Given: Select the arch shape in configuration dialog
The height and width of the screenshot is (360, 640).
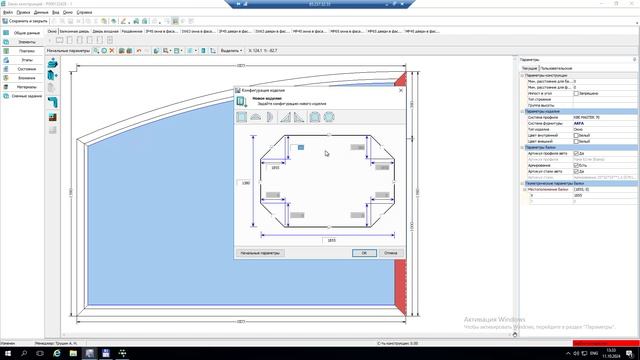Looking at the screenshot, I should (256, 117).
